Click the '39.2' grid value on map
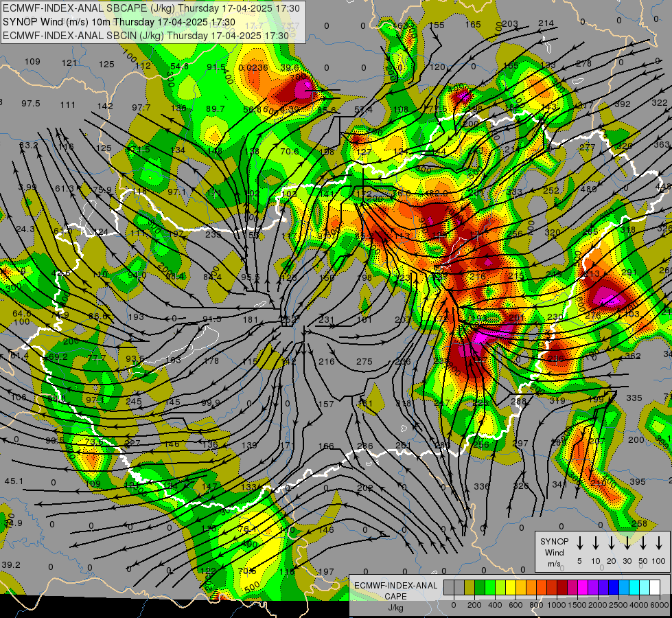 [11, 564]
